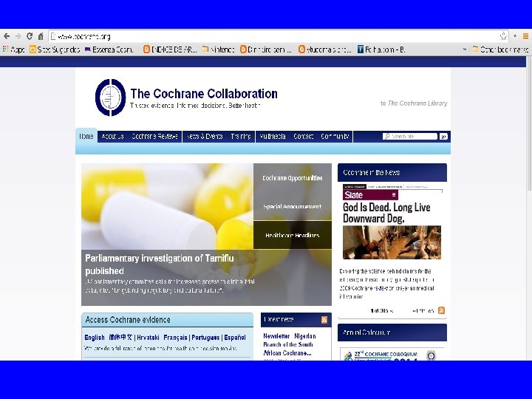532x399 pixels.
Task: Click the Latest news panel heading
Action: coord(279,319)
